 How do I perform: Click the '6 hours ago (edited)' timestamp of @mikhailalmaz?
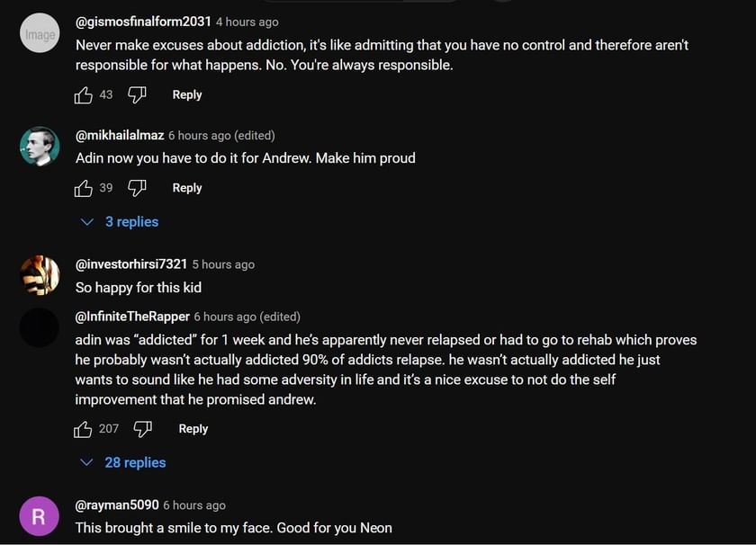click(221, 136)
